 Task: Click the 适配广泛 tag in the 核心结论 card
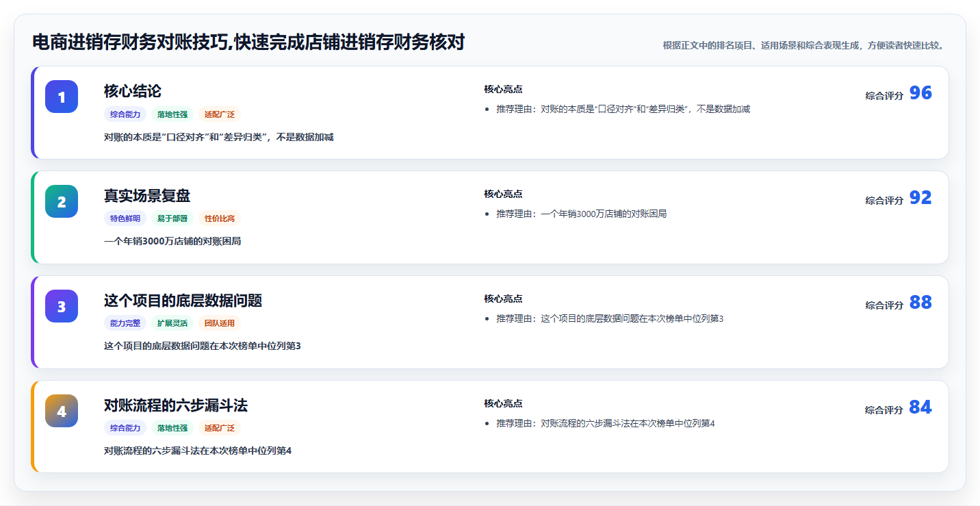(220, 114)
